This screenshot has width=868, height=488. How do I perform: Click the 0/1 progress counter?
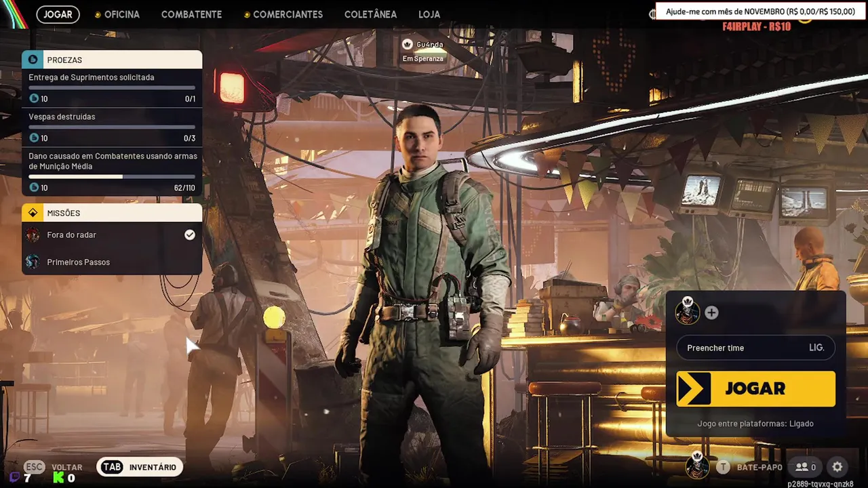(190, 99)
